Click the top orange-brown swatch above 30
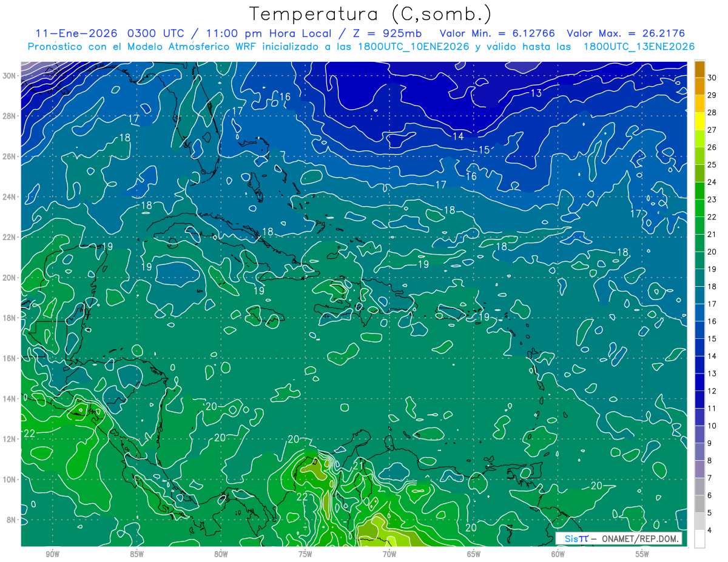 tap(699, 69)
